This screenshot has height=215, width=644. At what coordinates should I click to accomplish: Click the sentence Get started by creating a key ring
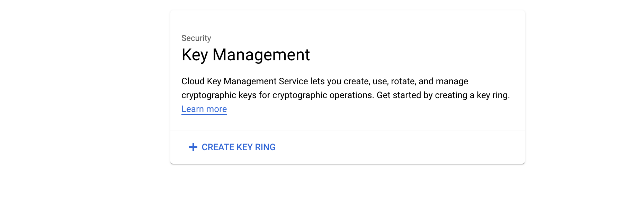point(443,95)
